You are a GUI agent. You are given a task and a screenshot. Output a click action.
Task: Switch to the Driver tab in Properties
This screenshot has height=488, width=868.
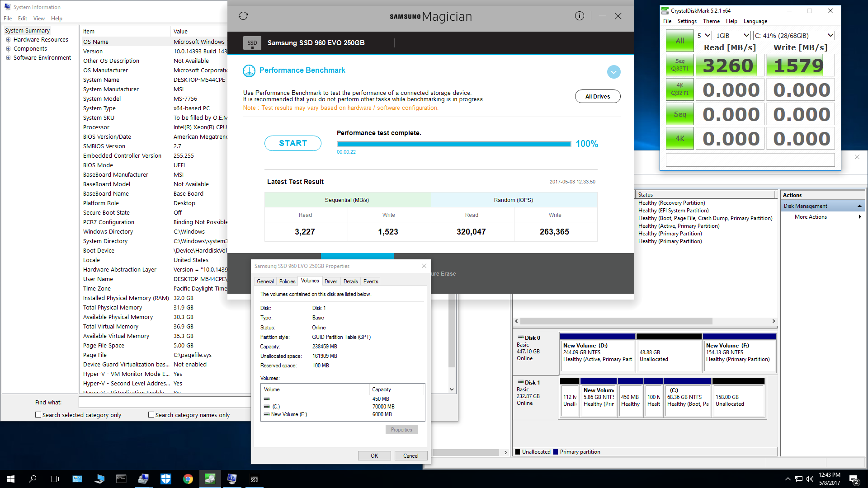coord(331,282)
